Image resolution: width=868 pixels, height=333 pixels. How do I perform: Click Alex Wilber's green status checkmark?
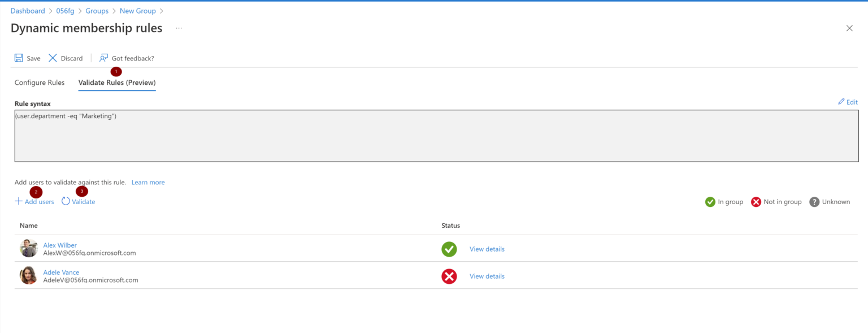click(449, 249)
